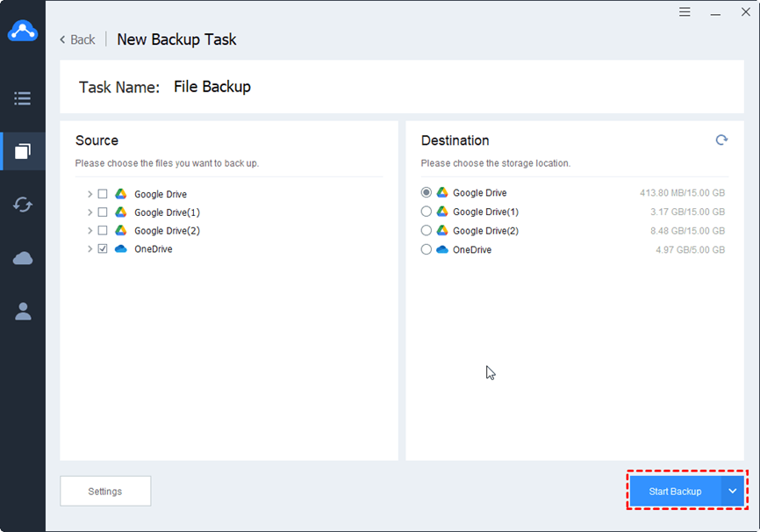Image resolution: width=760 pixels, height=532 pixels.
Task: Click Google Drive(1) label in Destination list
Action: [x=485, y=212]
